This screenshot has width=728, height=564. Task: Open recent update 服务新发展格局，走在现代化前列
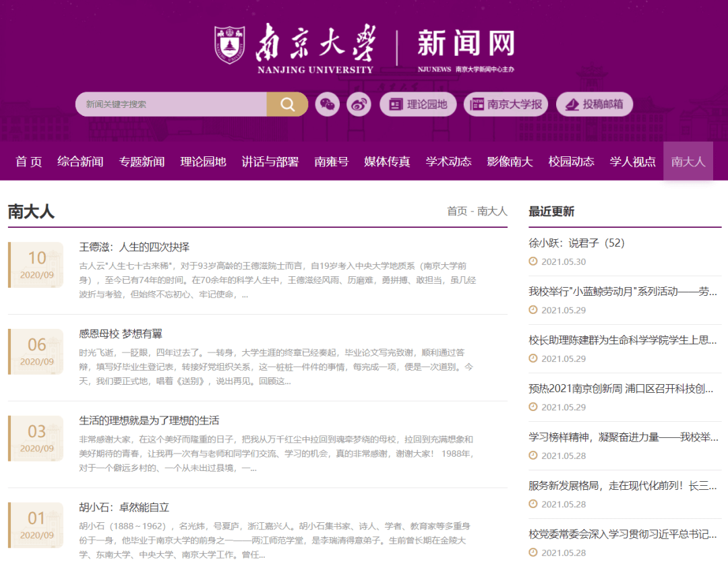click(x=623, y=486)
